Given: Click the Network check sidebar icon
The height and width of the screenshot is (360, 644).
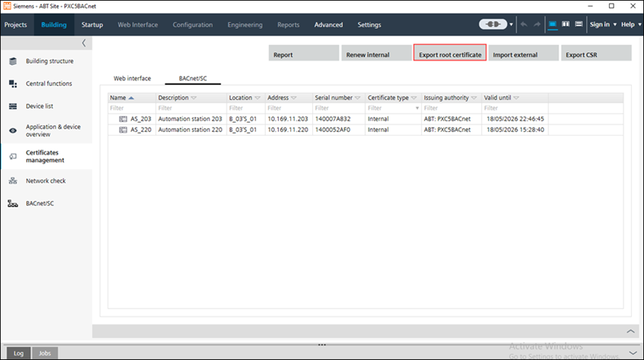Looking at the screenshot, I should click(13, 181).
